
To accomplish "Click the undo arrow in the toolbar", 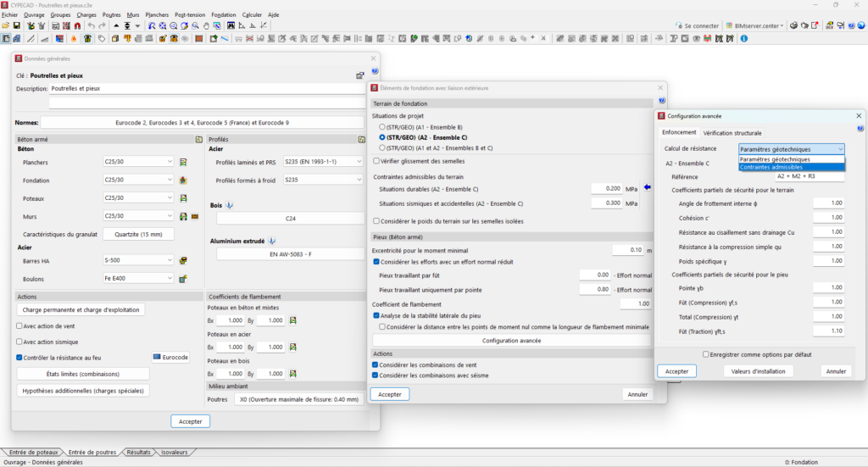I will [x=92, y=25].
